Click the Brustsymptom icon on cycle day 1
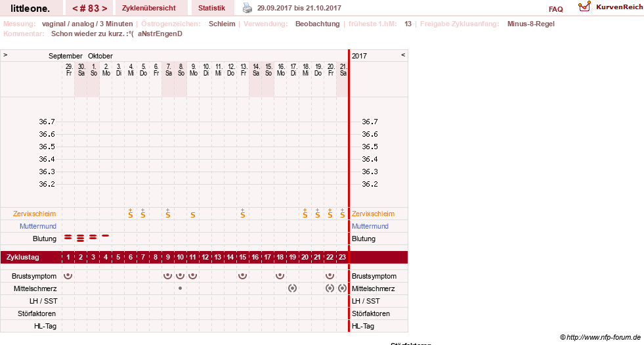 (68, 275)
